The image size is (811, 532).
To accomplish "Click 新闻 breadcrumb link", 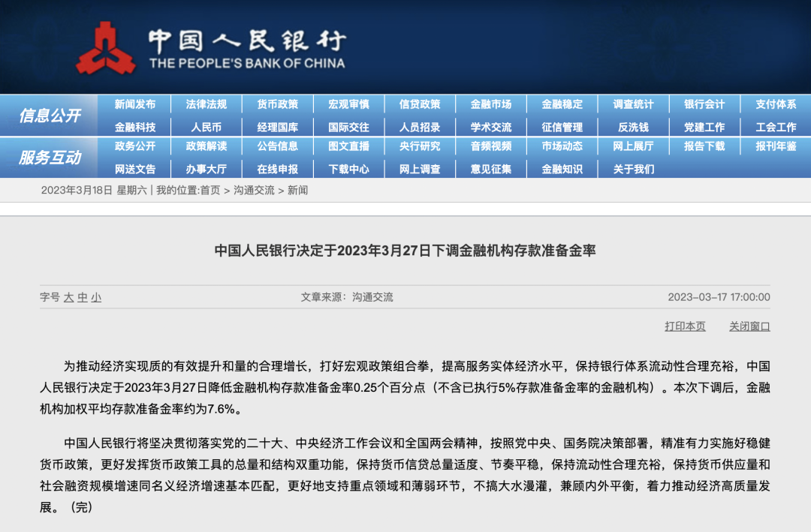I will (x=297, y=191).
